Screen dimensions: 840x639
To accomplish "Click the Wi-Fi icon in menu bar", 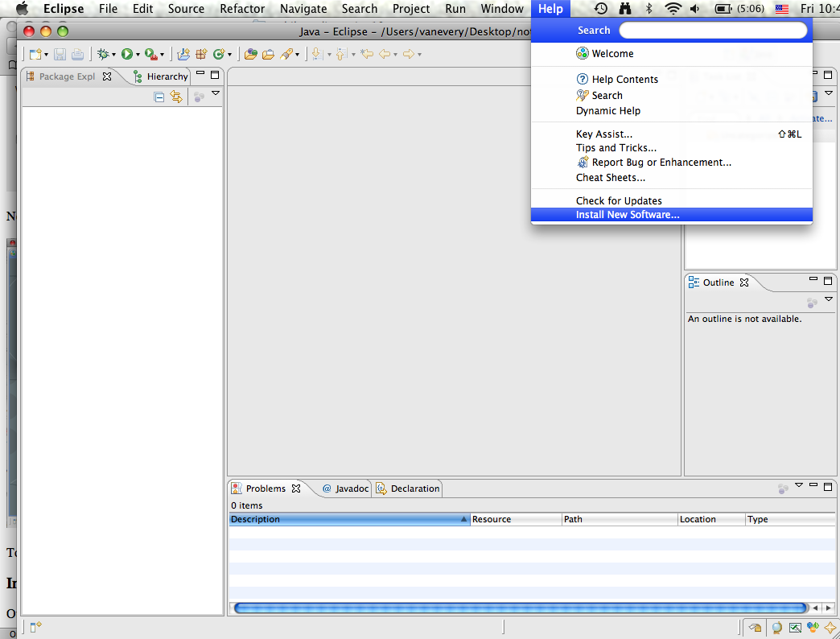I will (x=673, y=9).
